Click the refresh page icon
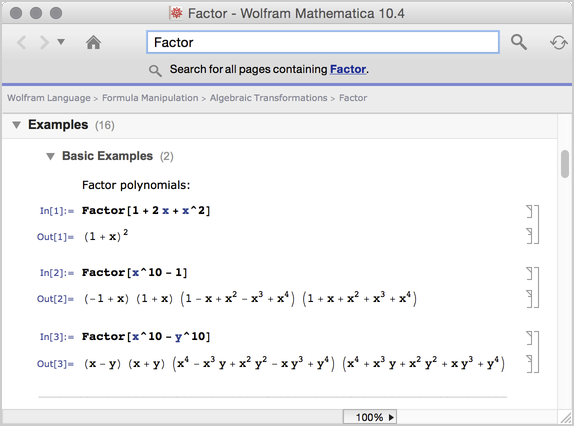 558,42
